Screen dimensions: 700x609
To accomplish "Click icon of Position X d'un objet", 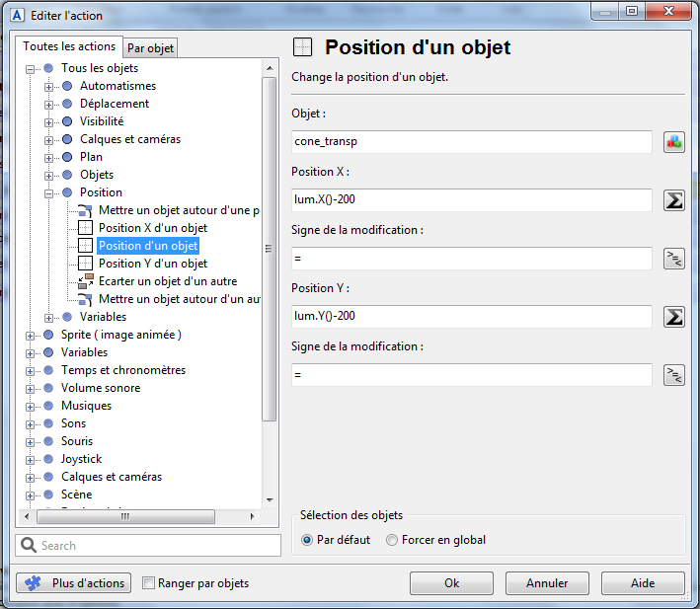I will click(x=85, y=228).
